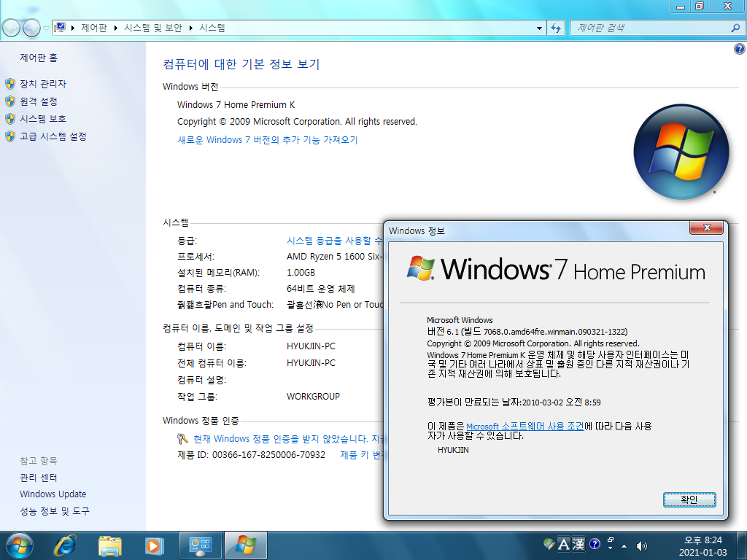The width and height of the screenshot is (747, 560).
Task: Switch to Control Panel taskbar button
Action: click(x=201, y=545)
